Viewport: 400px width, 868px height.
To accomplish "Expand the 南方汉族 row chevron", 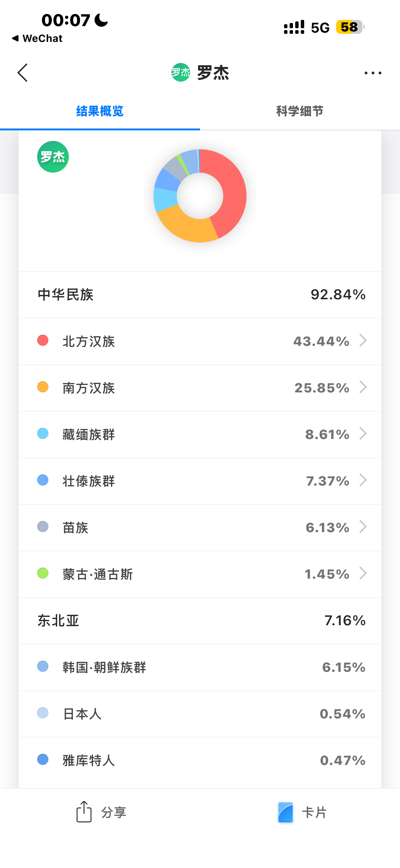I will pos(362,387).
